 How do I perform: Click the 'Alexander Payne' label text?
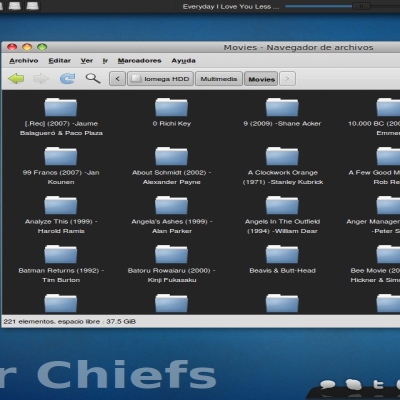[x=172, y=182]
